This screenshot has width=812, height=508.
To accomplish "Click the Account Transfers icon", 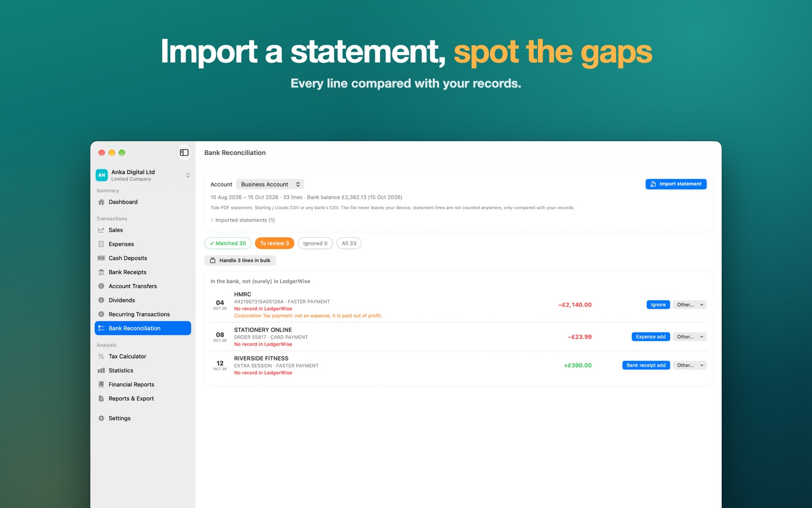I will click(101, 287).
